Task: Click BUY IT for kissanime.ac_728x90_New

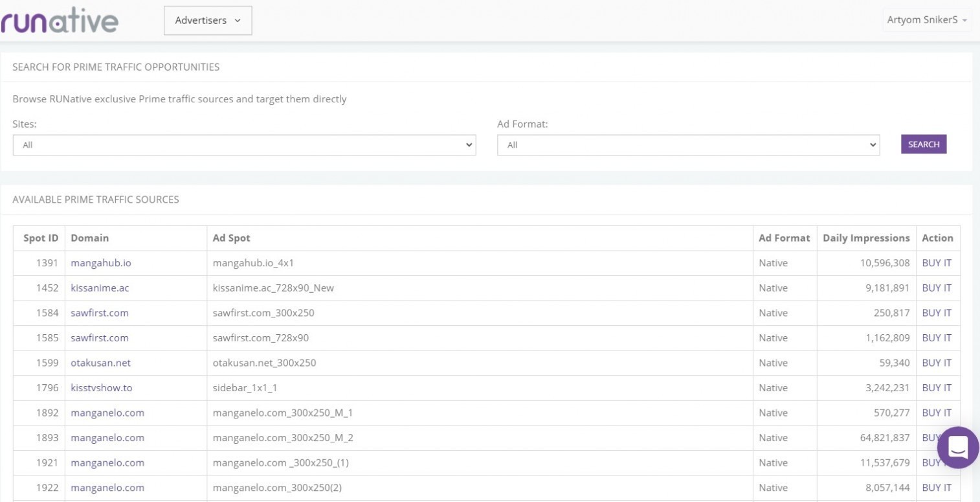Action: click(937, 288)
